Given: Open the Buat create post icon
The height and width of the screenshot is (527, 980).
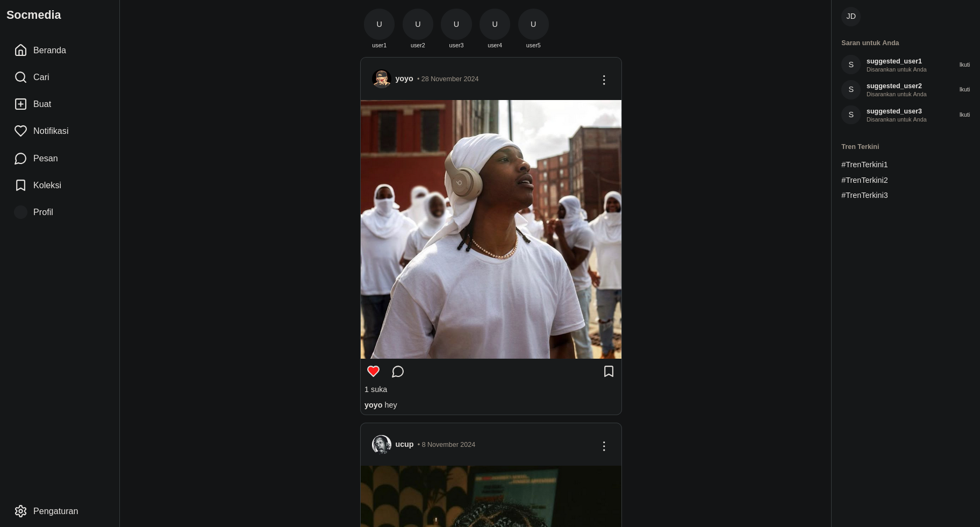Looking at the screenshot, I should tap(20, 104).
